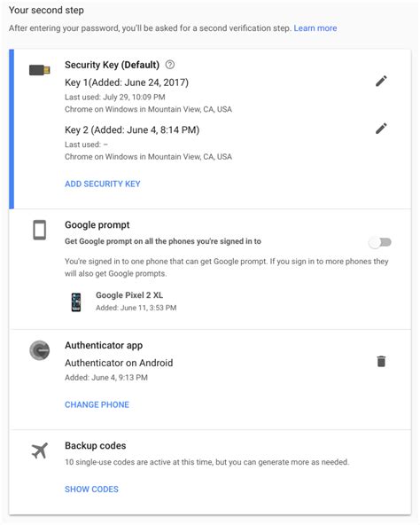Open Security Key help question mark
420x525 pixels.
(x=170, y=64)
